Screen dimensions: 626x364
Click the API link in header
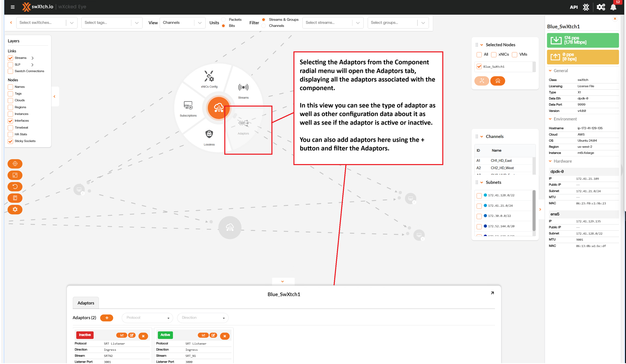(573, 7)
